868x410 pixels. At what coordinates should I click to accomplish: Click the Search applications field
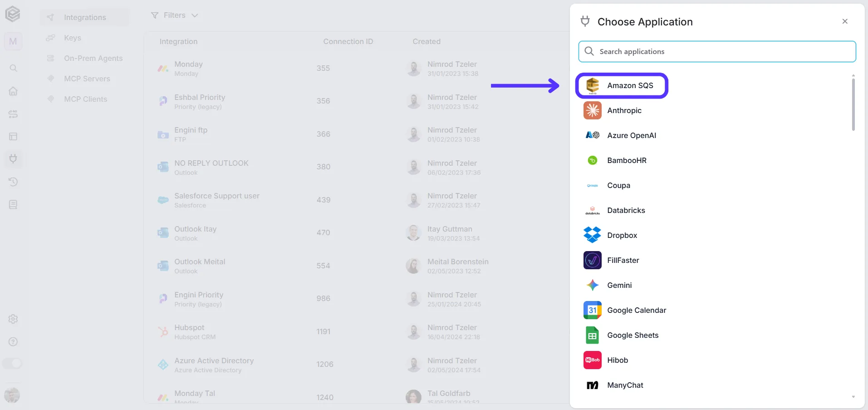(717, 51)
